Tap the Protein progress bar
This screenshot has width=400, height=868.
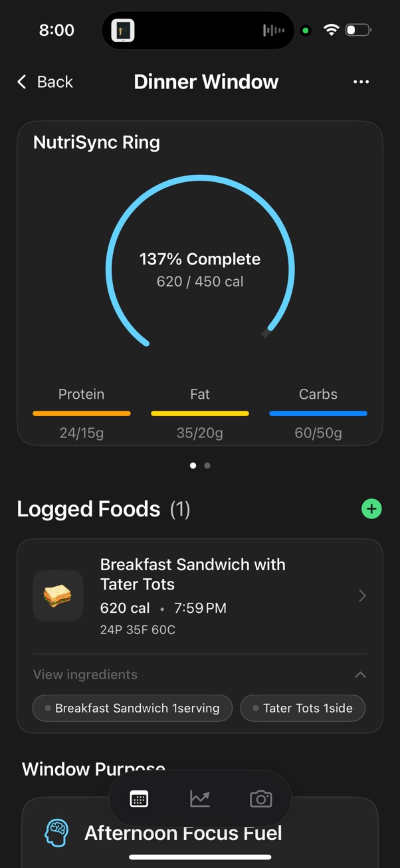pyautogui.click(x=81, y=413)
